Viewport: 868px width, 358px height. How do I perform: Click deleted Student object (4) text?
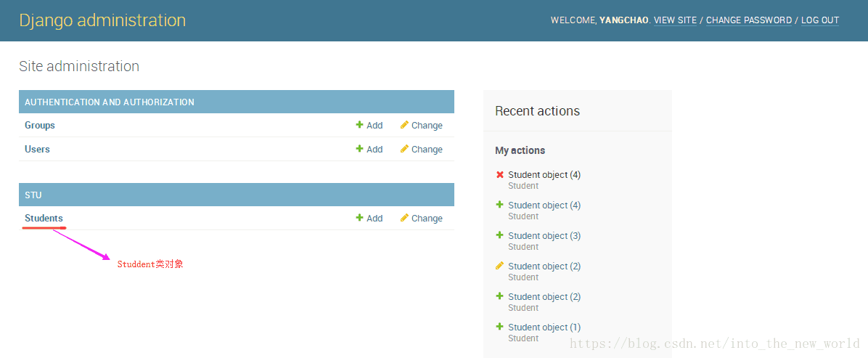[544, 174]
